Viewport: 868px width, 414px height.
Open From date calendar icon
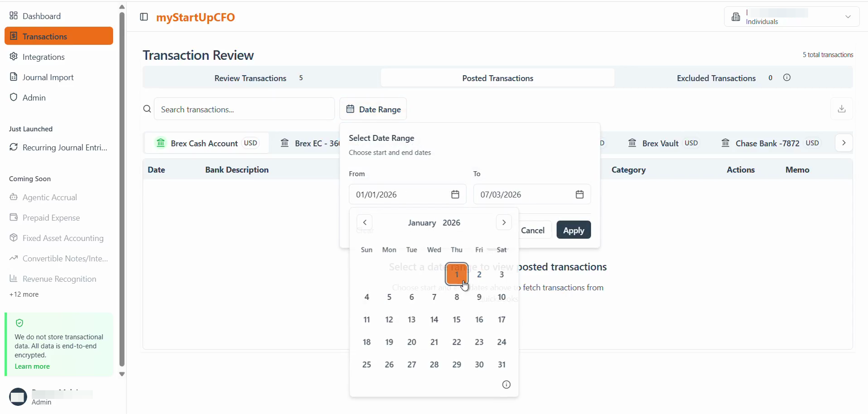coord(455,194)
